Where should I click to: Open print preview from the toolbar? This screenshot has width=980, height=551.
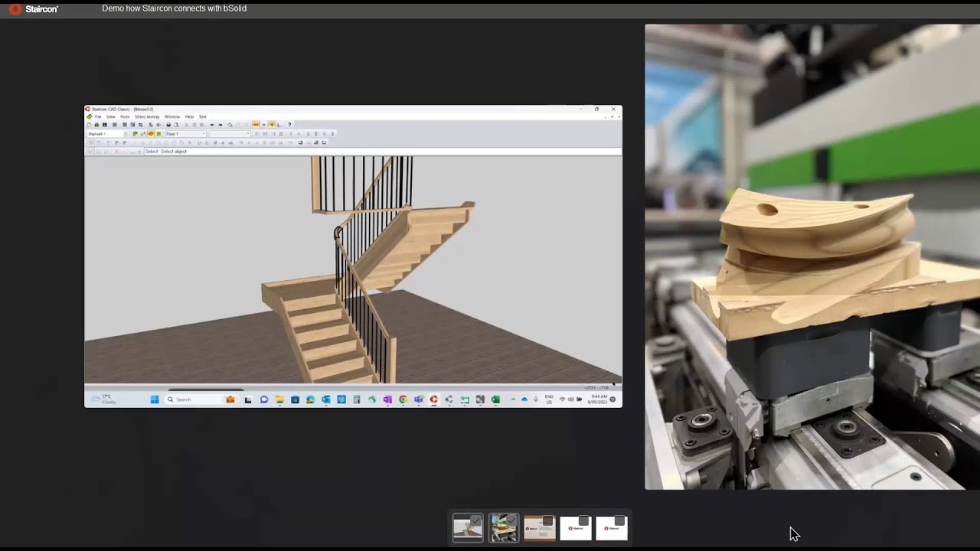[x=176, y=125]
